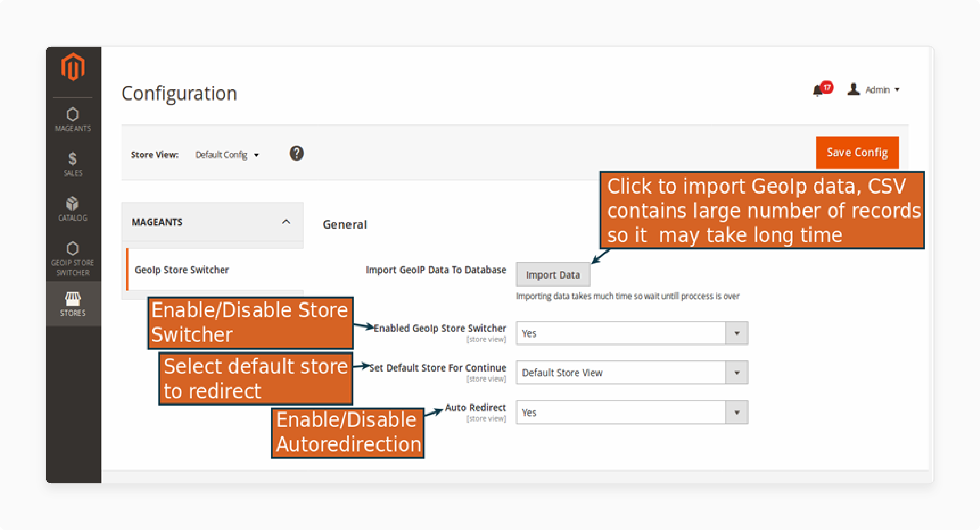Click the Configuration page title

[179, 93]
